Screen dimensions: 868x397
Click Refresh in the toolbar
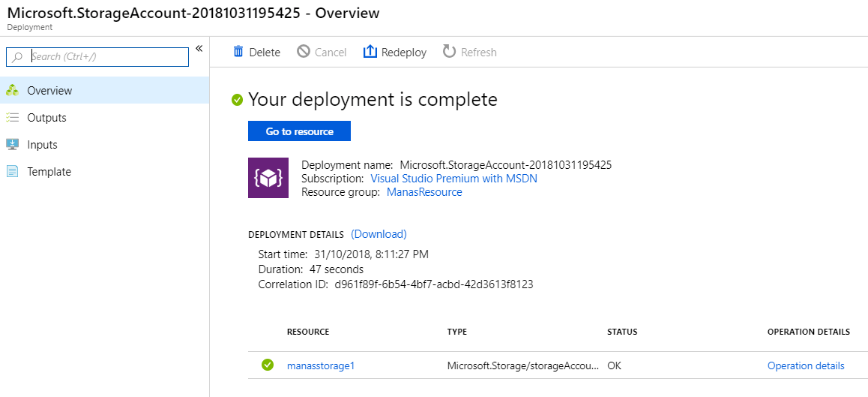(x=469, y=52)
